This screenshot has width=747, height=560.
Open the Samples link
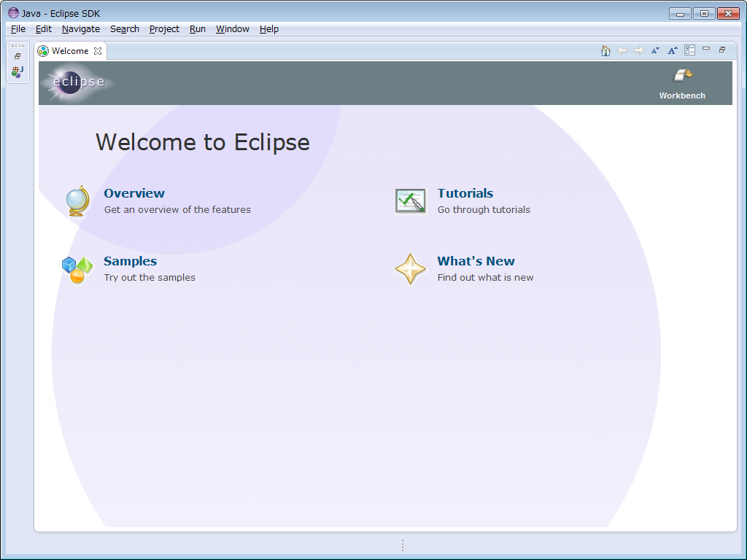pyautogui.click(x=131, y=261)
